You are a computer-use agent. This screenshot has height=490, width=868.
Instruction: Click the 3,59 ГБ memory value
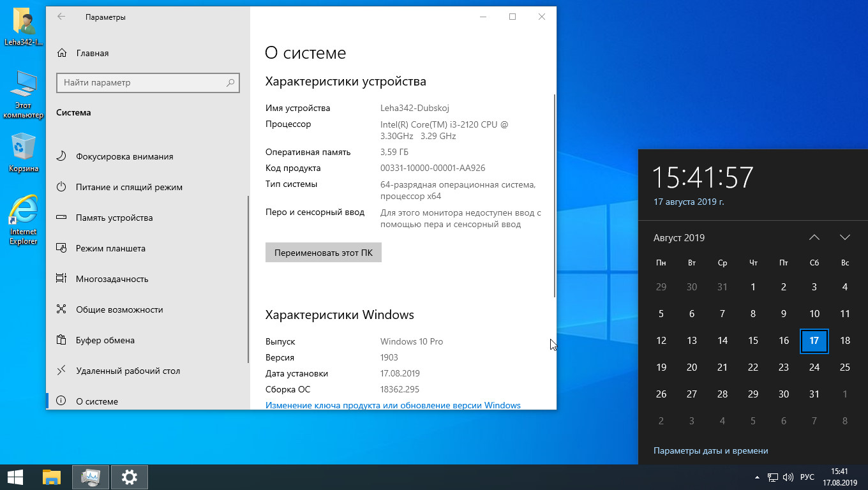(x=394, y=152)
